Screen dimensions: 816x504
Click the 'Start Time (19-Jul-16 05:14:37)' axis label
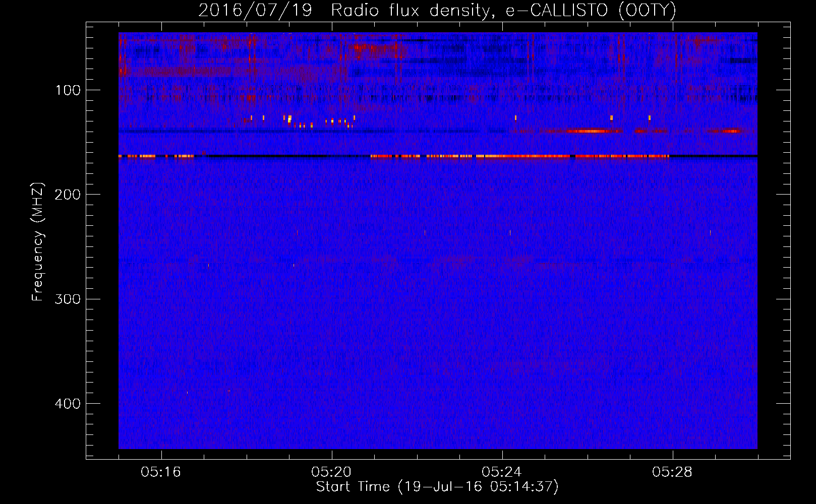coord(437,487)
